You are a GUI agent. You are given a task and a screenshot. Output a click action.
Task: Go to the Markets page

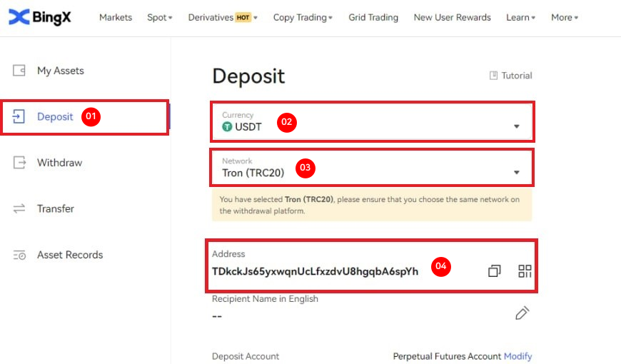click(x=116, y=17)
